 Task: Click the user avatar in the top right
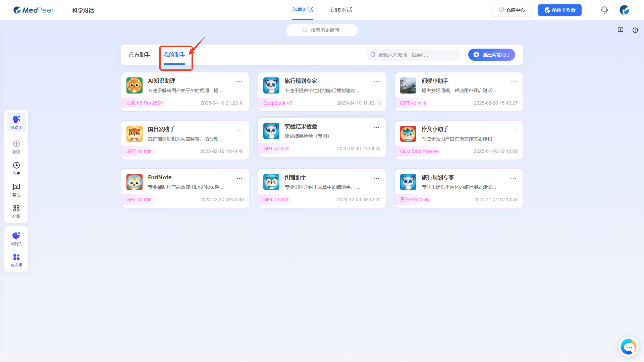click(625, 10)
